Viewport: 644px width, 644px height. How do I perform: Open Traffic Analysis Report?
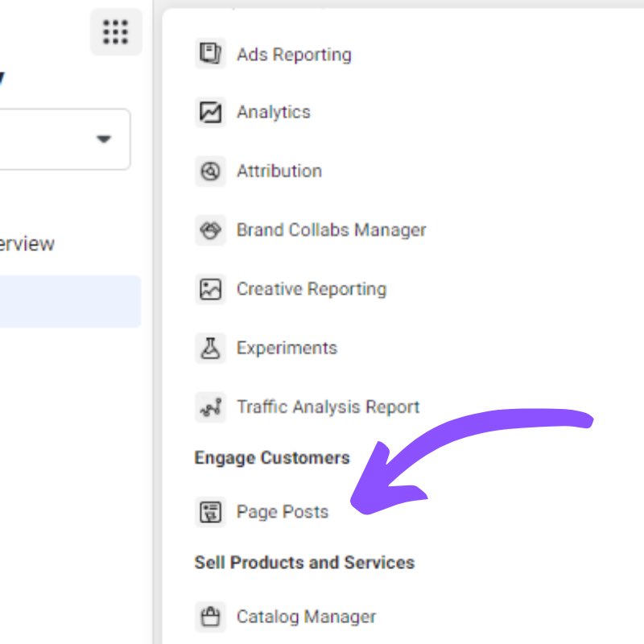tap(328, 407)
